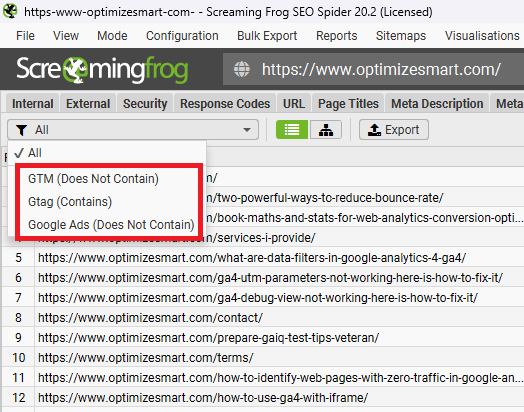Click row number 5 cell

point(18,258)
